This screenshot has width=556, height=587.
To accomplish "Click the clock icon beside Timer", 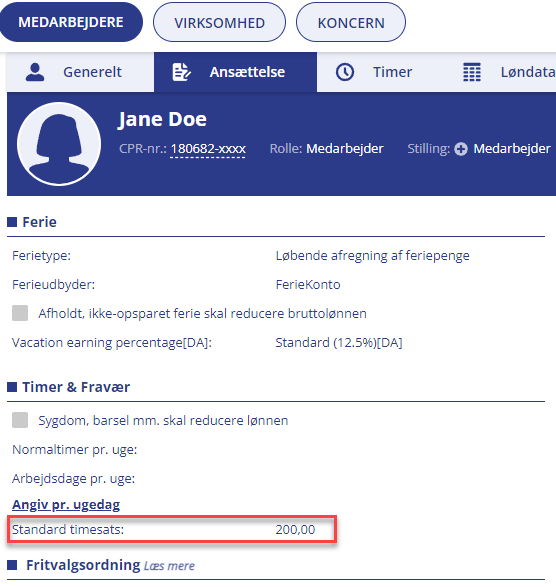I will (x=344, y=72).
